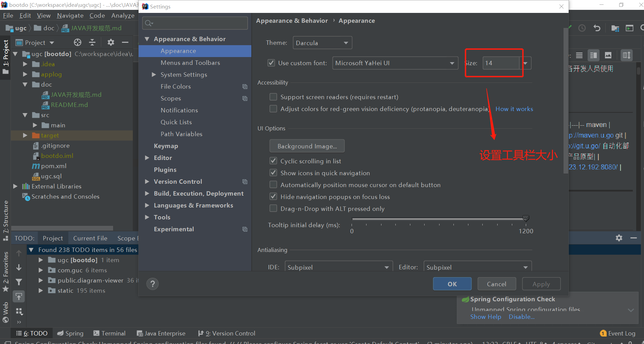Viewport: 644px width, 344px height.
Task: Click the Settings search input field
Action: click(x=195, y=23)
